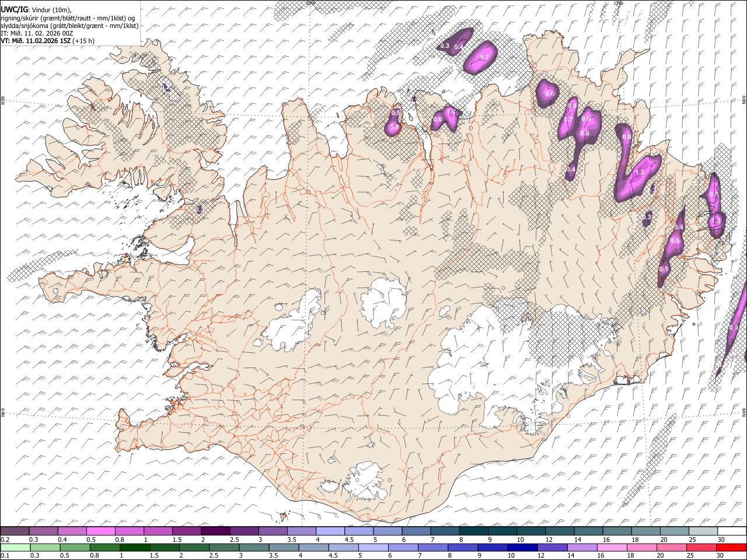747x560 pixels.
Task: Select the 'IT: Mið. 11. 02. 2026 00Z' line
Action: (37, 33)
